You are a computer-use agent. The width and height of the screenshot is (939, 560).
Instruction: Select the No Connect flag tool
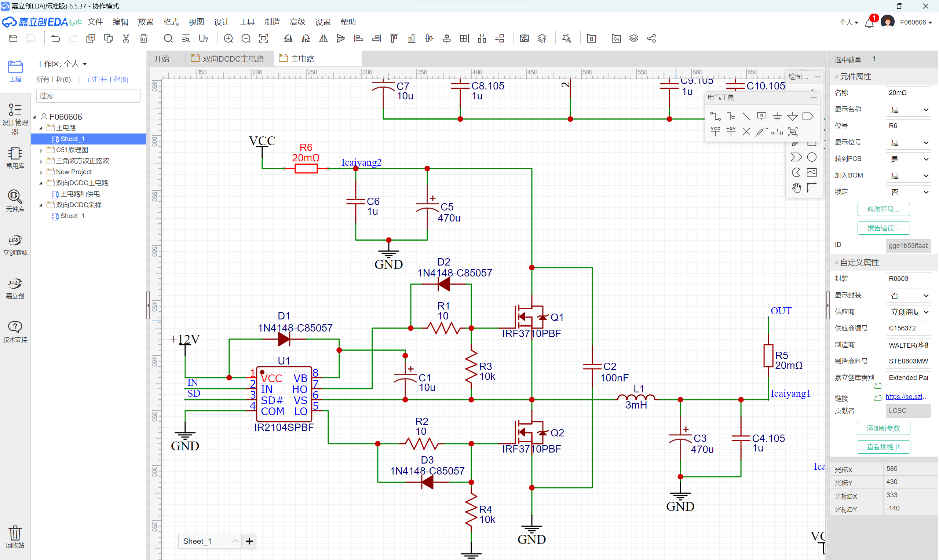746,132
